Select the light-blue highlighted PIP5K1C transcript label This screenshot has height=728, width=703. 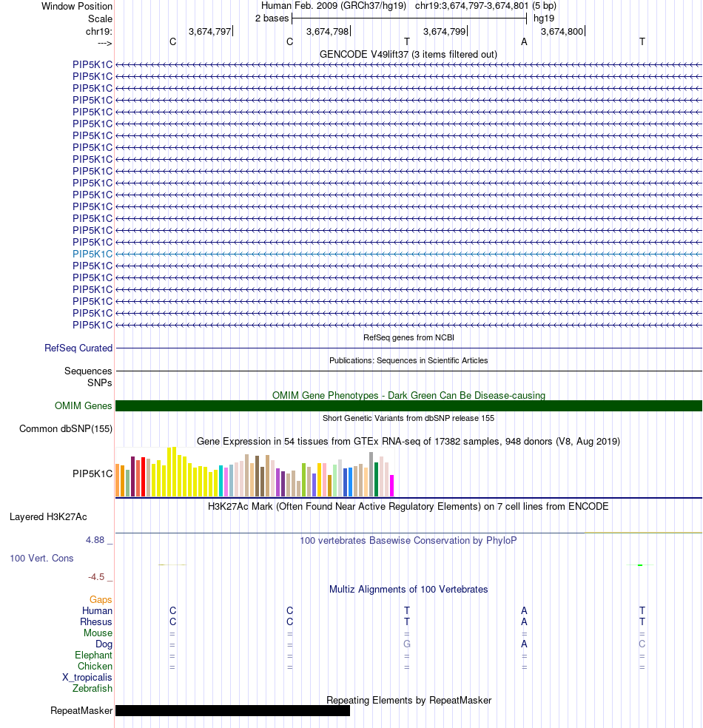pyautogui.click(x=92, y=254)
